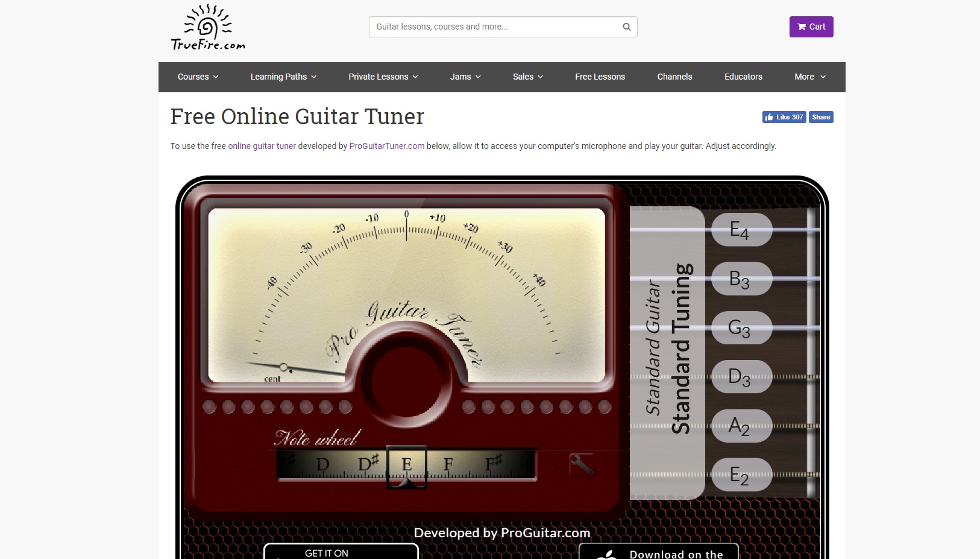Expand the Courses dropdown menu

[x=198, y=77]
